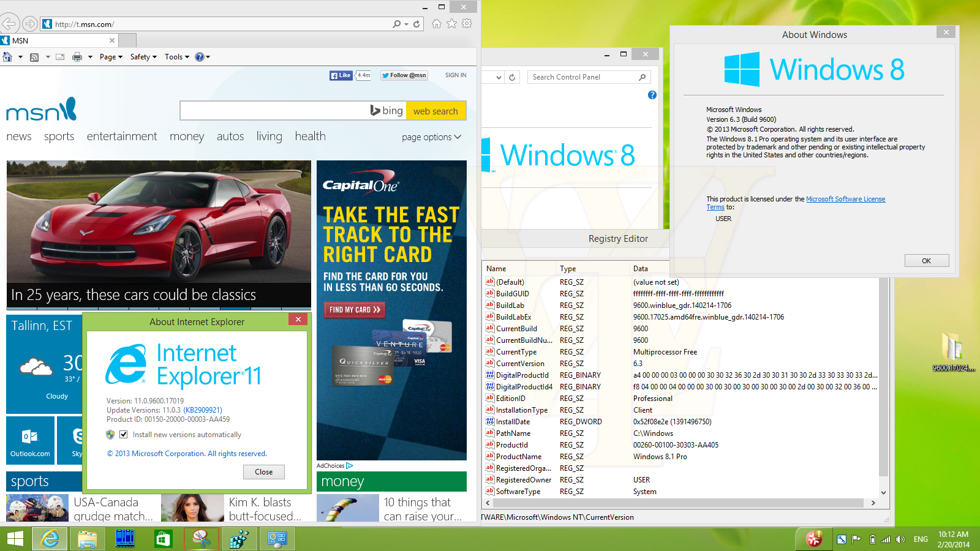Open the favorites star icon
The image size is (980, 551).
[x=451, y=24]
